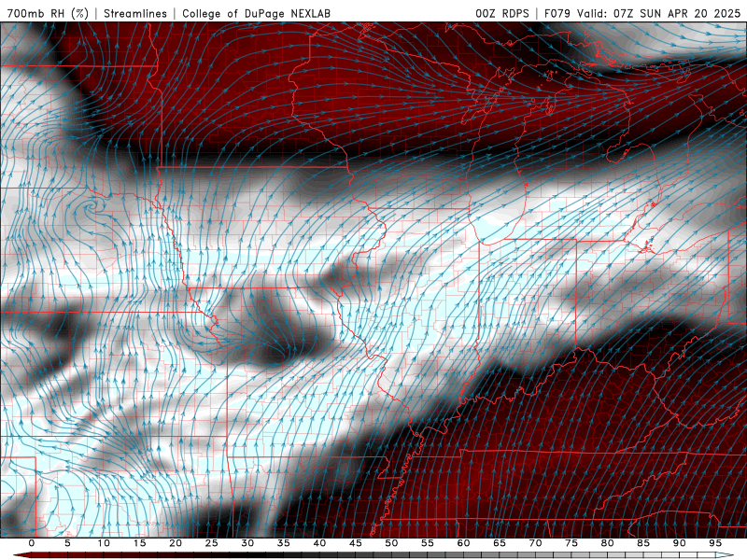747x560 pixels.
Task: Click the '50' label on the color scale
Action: pyautogui.click(x=391, y=543)
